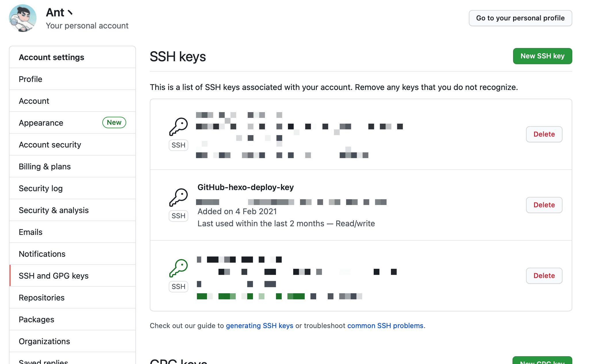This screenshot has height=364, width=595.
Task: Click the green key icon of last SSH entry
Action: [x=178, y=268]
